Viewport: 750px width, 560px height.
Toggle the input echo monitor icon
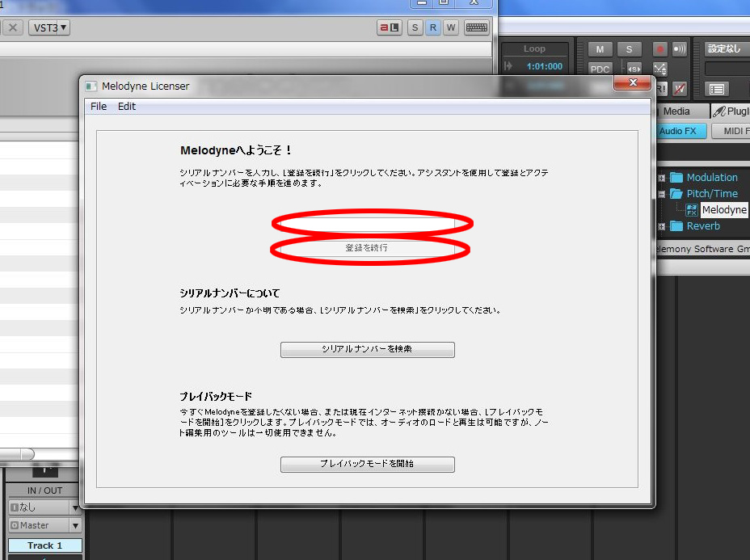(679, 49)
